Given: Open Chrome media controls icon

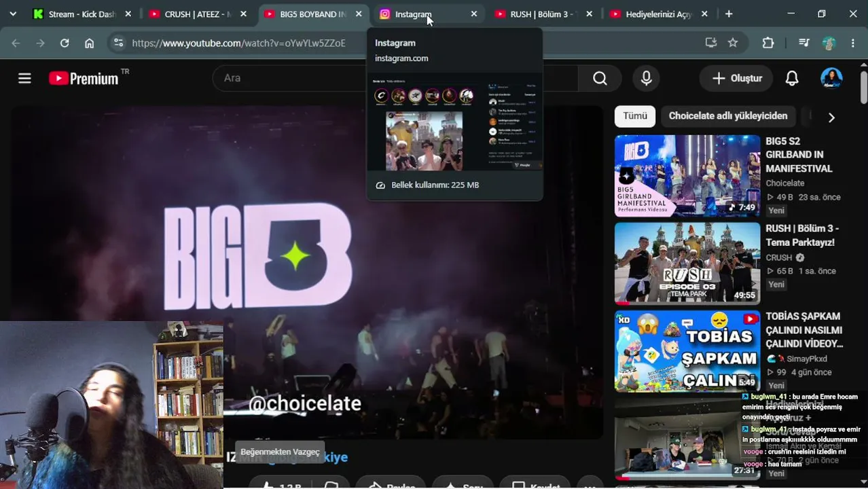Looking at the screenshot, I should pos(804,43).
